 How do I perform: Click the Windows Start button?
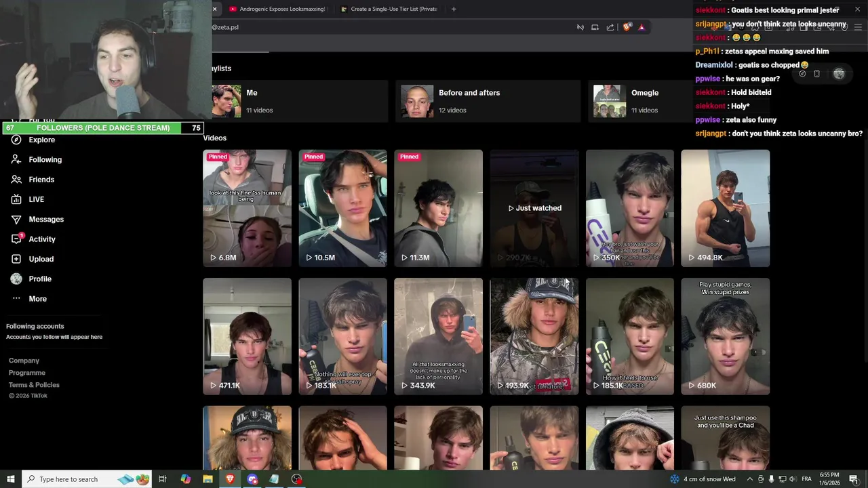pos(11,479)
